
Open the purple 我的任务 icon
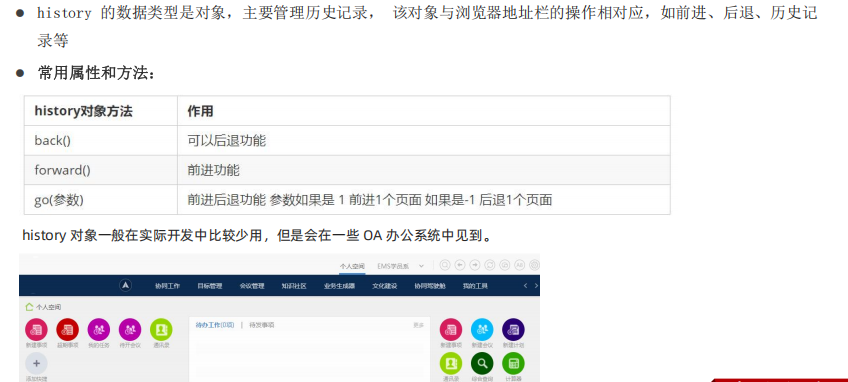99,330
